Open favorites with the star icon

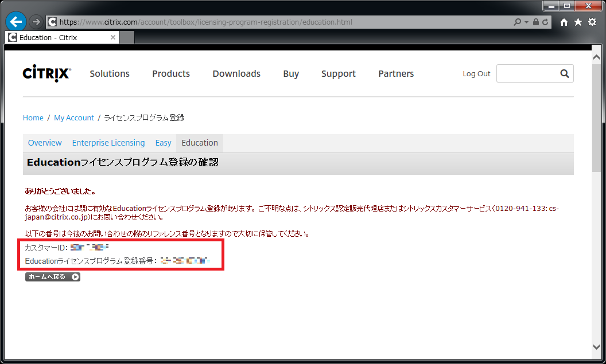click(578, 22)
